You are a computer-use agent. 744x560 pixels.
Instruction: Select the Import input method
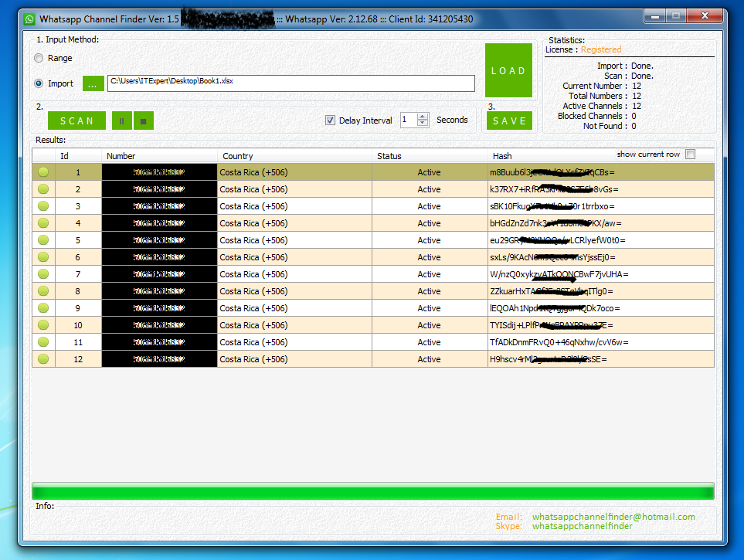tap(39, 83)
